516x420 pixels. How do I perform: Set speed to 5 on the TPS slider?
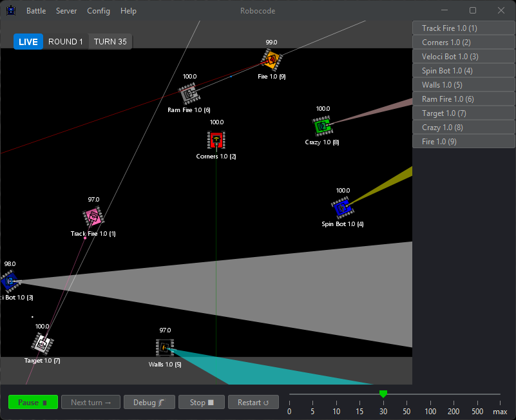click(x=312, y=411)
